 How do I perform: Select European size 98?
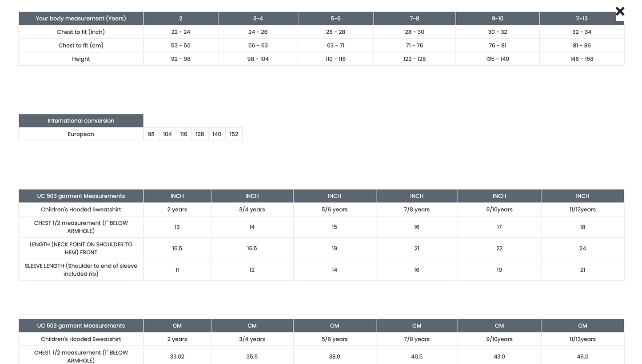151,134
